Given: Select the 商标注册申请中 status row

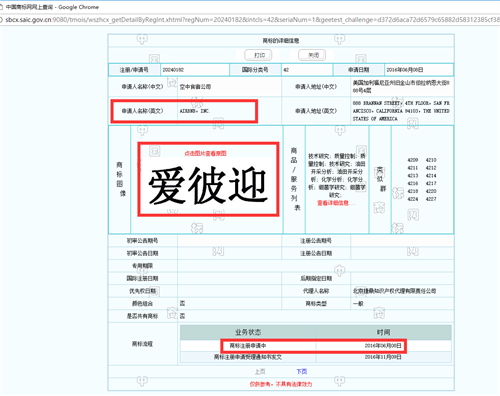Looking at the screenshot, I should (x=316, y=346).
